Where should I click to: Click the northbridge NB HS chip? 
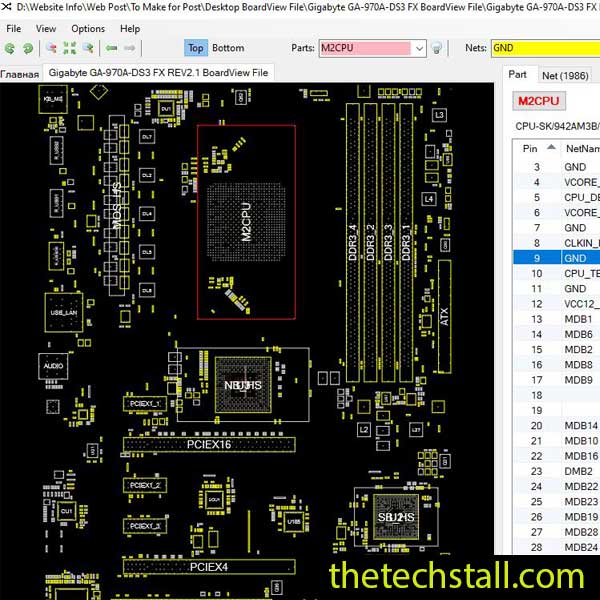click(x=243, y=385)
